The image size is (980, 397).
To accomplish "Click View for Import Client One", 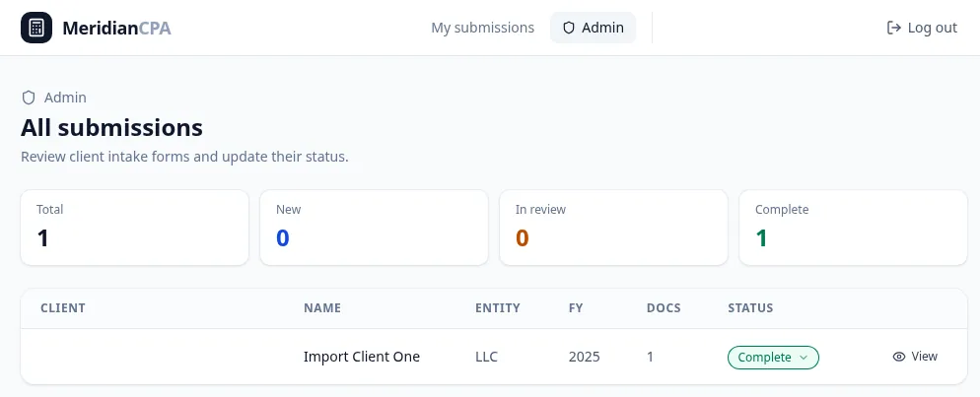I will 915,357.
